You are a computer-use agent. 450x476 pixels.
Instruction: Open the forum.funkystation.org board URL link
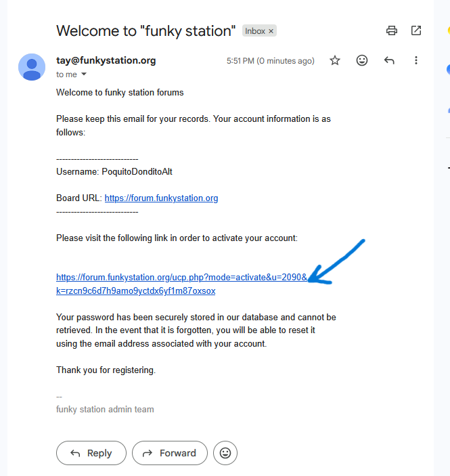[x=162, y=198]
